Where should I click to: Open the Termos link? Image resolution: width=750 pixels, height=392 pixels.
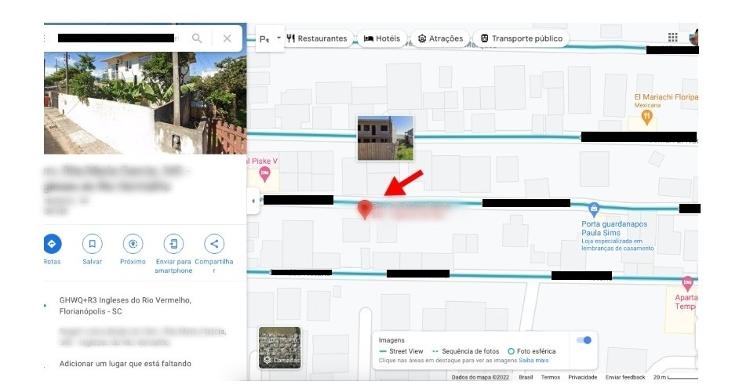(550, 377)
